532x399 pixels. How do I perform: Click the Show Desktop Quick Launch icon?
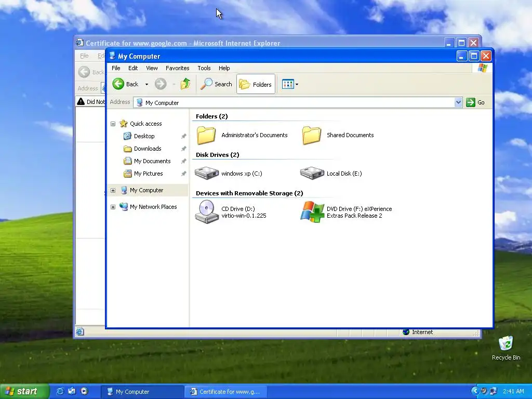pyautogui.click(x=72, y=391)
